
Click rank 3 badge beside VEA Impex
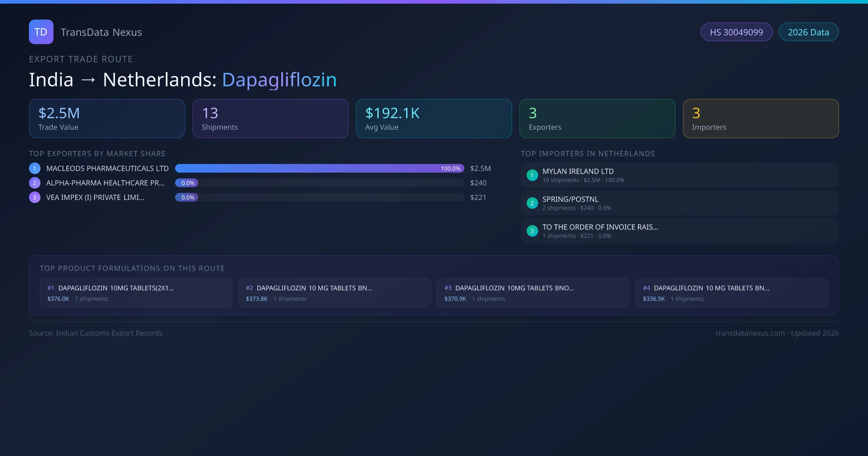[x=35, y=197]
